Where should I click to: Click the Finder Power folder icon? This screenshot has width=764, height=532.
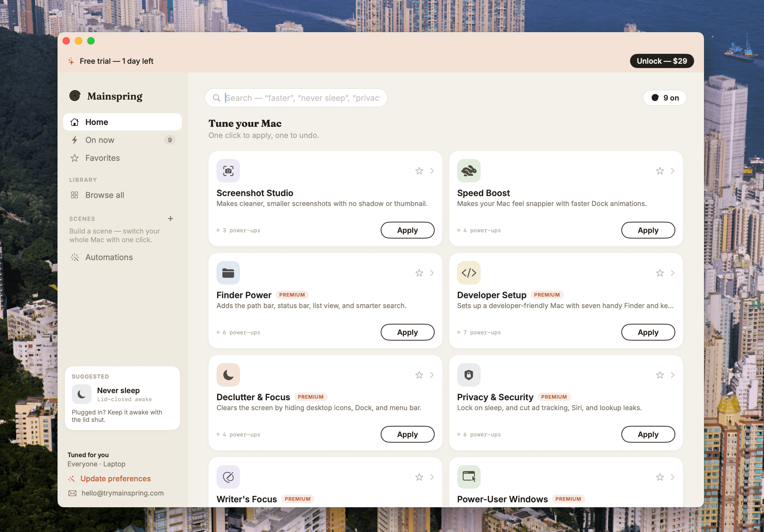coord(228,273)
